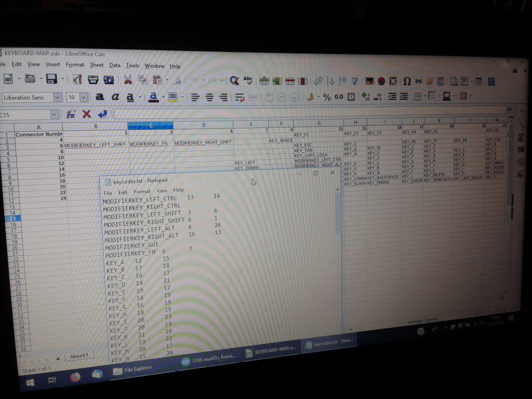The image size is (532, 399).
Task: Select Sheet1 tab
Action: [79, 356]
